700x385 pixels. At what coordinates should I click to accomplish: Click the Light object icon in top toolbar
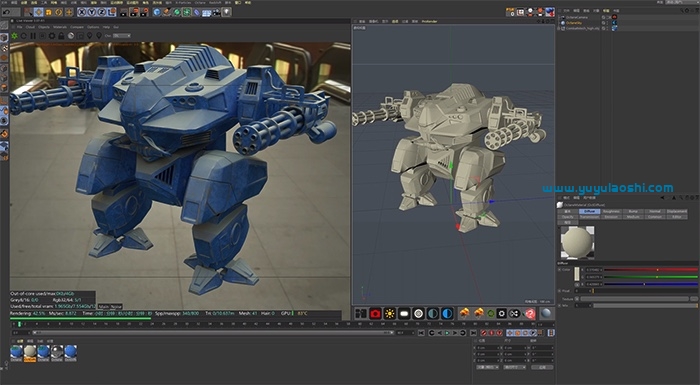click(x=226, y=12)
